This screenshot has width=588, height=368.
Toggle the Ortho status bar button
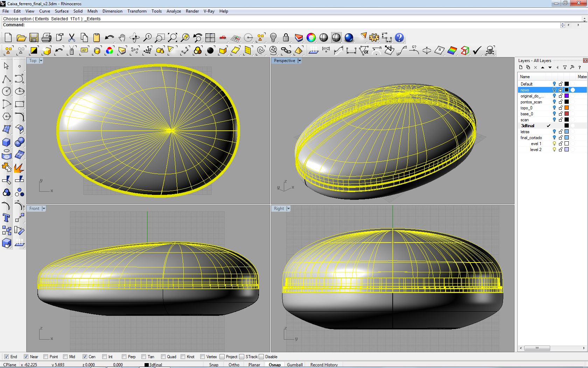[x=234, y=365]
